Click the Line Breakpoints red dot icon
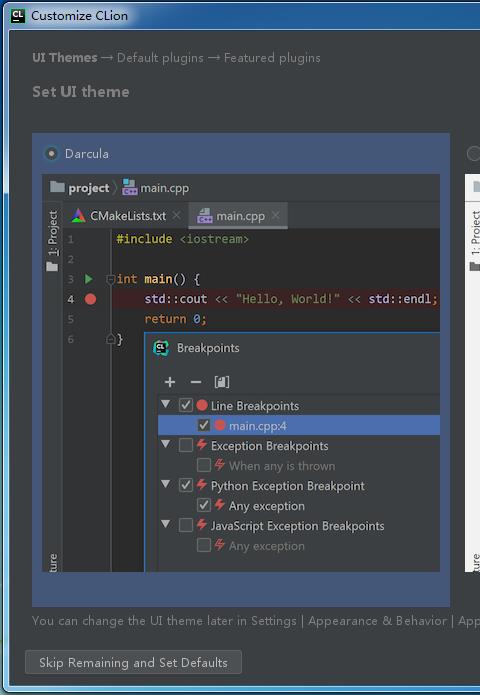Screen dimensions: 480x695 [x=202, y=405]
